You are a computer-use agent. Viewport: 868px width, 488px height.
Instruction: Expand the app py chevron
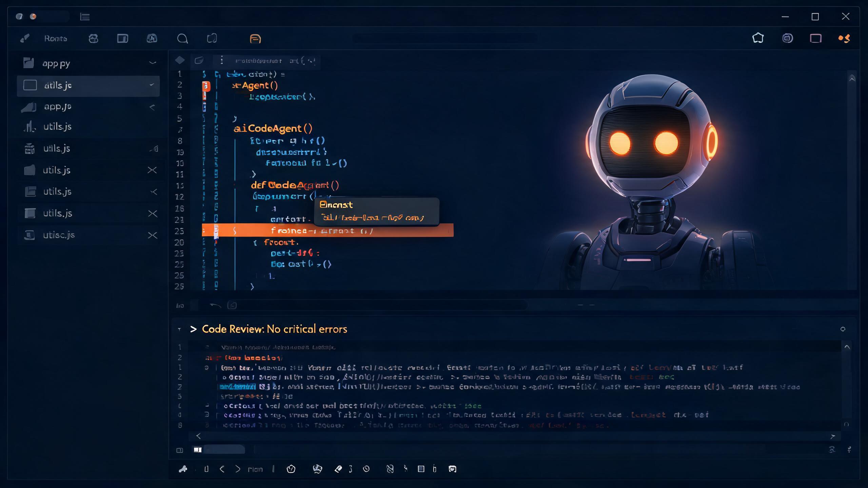pos(153,63)
